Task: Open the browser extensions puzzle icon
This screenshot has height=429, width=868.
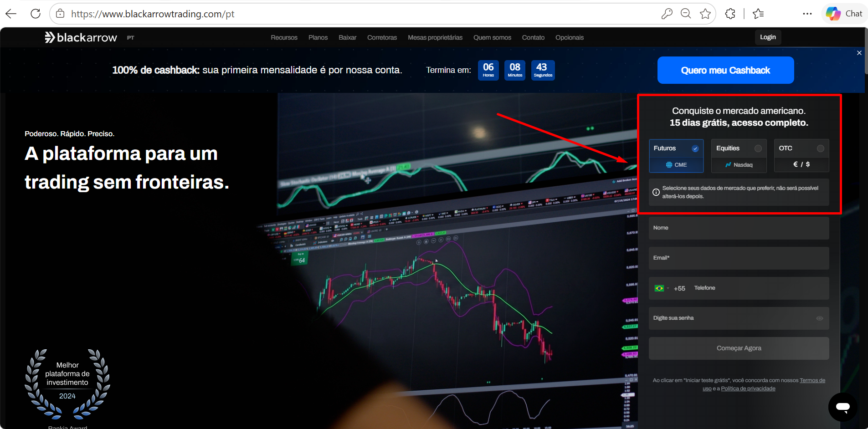Action: click(730, 14)
